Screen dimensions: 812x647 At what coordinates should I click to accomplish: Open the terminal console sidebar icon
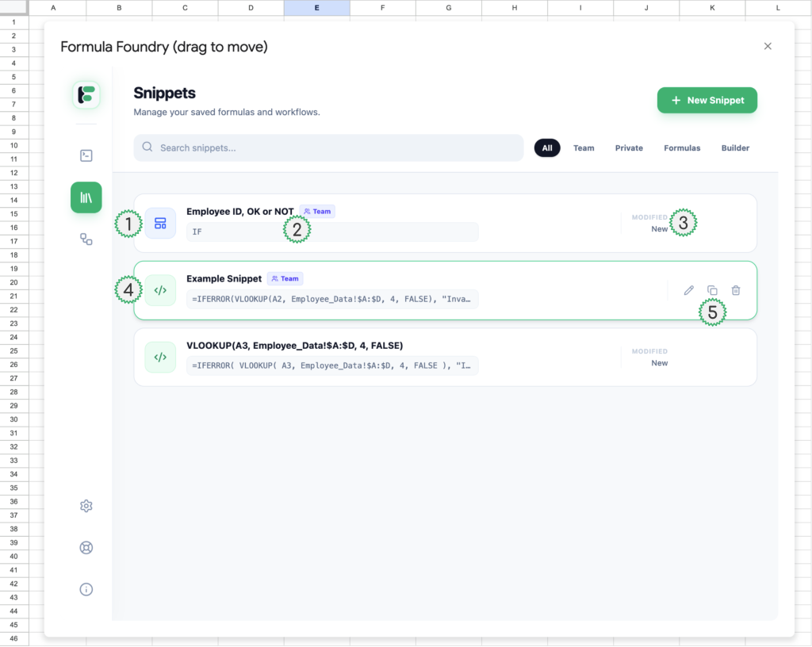86,155
